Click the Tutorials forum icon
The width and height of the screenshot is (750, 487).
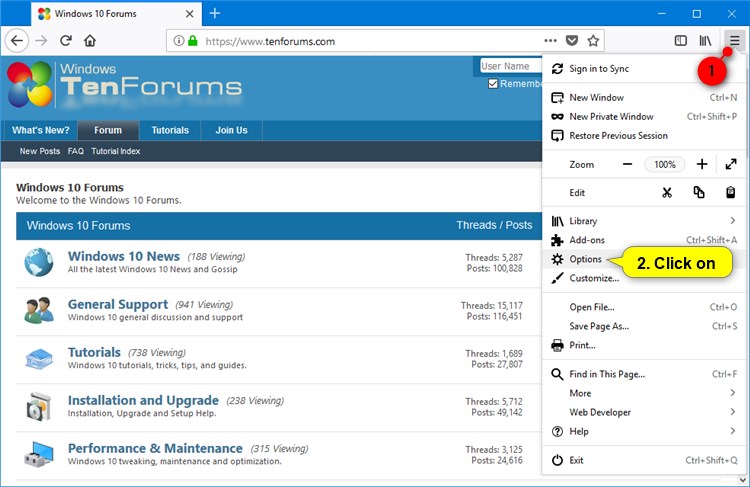pyautogui.click(x=39, y=359)
